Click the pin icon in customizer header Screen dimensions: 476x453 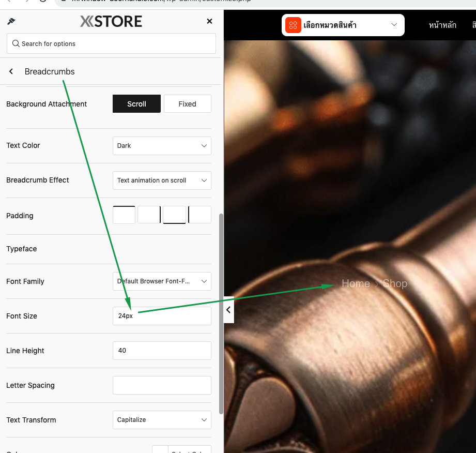pos(11,21)
